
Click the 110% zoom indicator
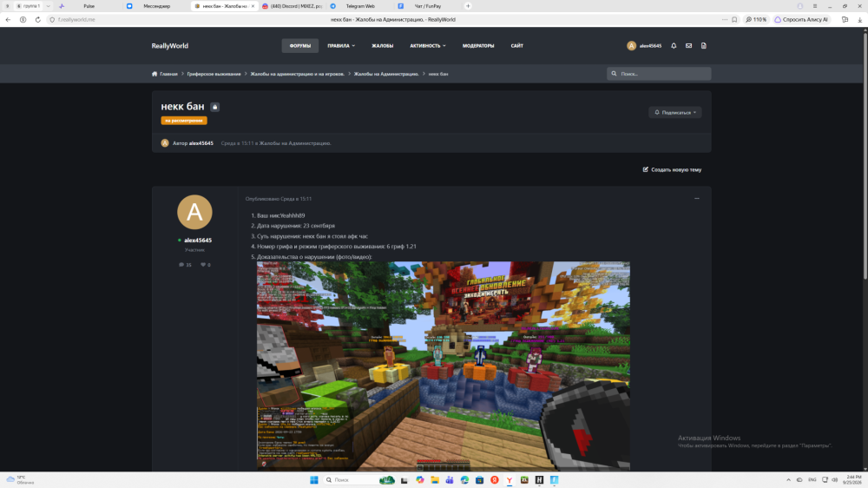756,19
